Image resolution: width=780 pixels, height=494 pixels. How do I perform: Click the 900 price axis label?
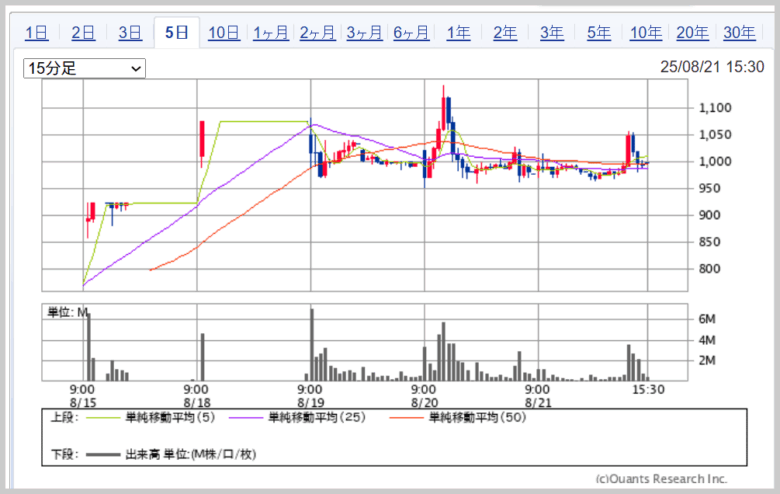[709, 215]
